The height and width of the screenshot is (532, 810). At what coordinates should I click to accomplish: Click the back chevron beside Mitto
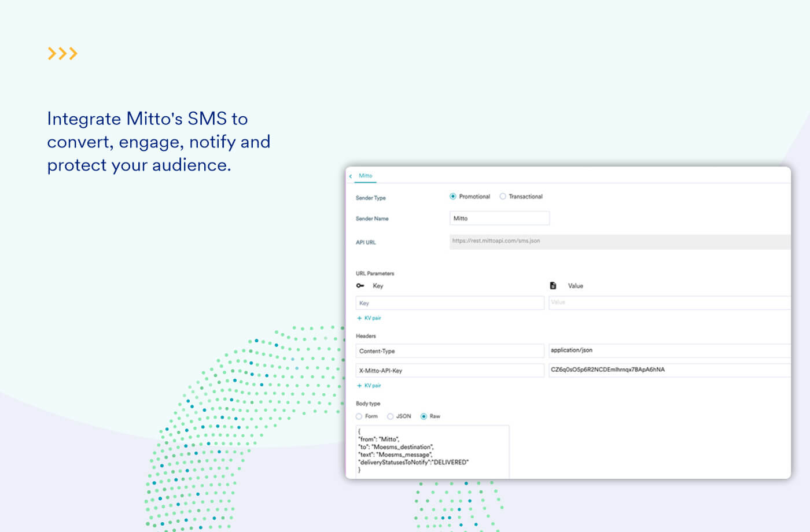(351, 176)
